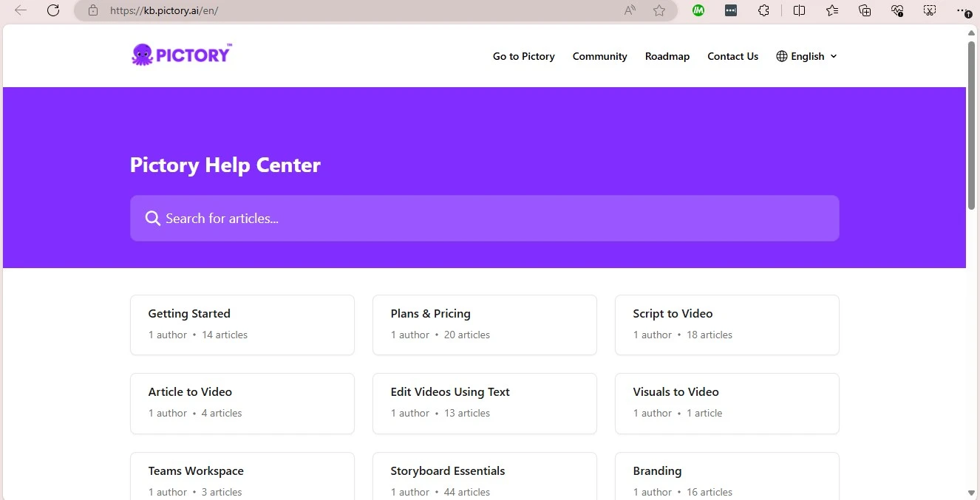
Task: View site information via the lock icon
Action: [x=92, y=10]
